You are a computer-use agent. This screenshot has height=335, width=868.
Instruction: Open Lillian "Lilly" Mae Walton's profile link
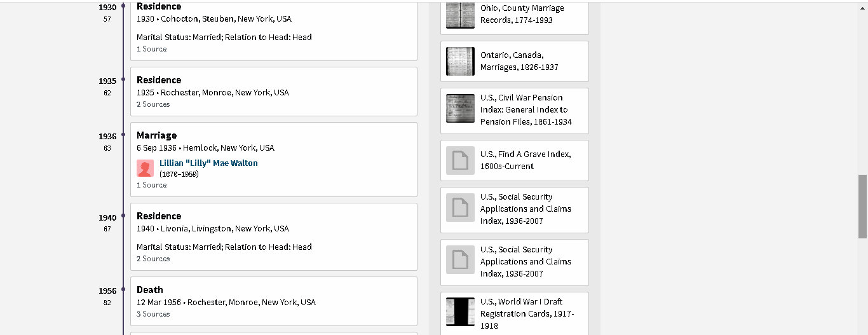click(208, 163)
